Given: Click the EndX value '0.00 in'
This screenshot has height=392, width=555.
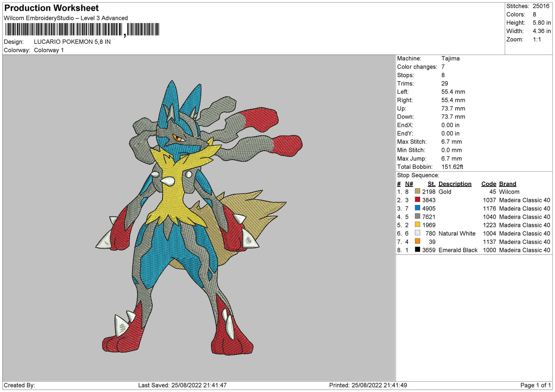Looking at the screenshot, I should (450, 125).
